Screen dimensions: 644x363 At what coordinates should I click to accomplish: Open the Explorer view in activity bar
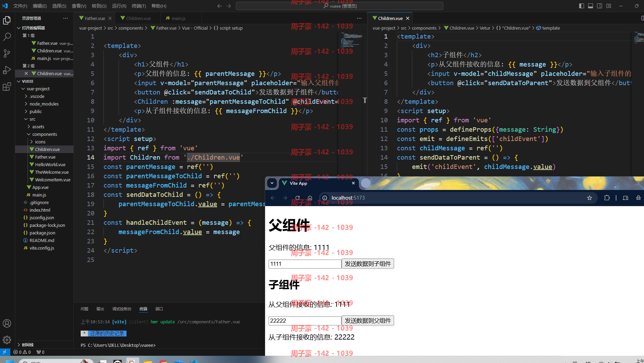[7, 21]
